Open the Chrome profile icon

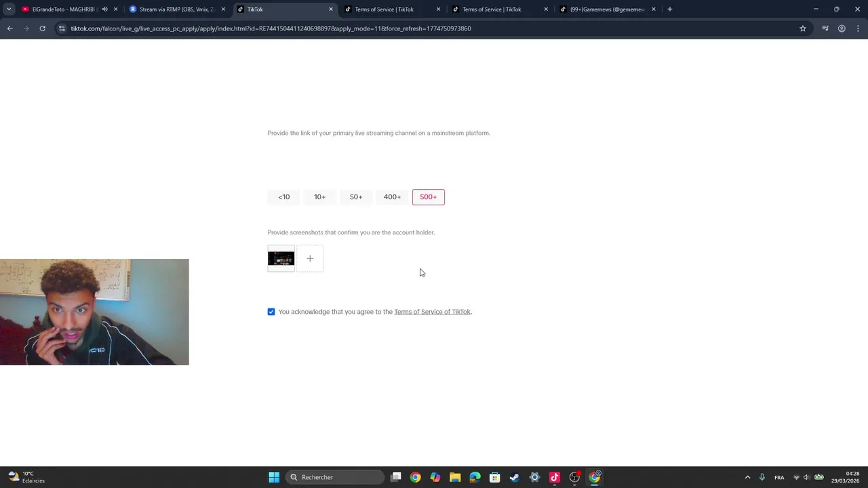(842, 28)
